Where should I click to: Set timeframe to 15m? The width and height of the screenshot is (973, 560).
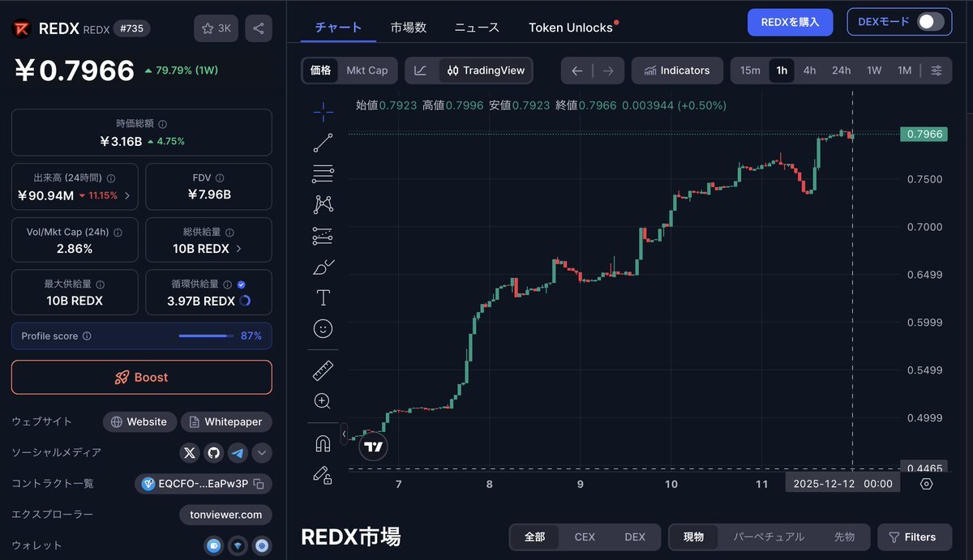(x=750, y=71)
